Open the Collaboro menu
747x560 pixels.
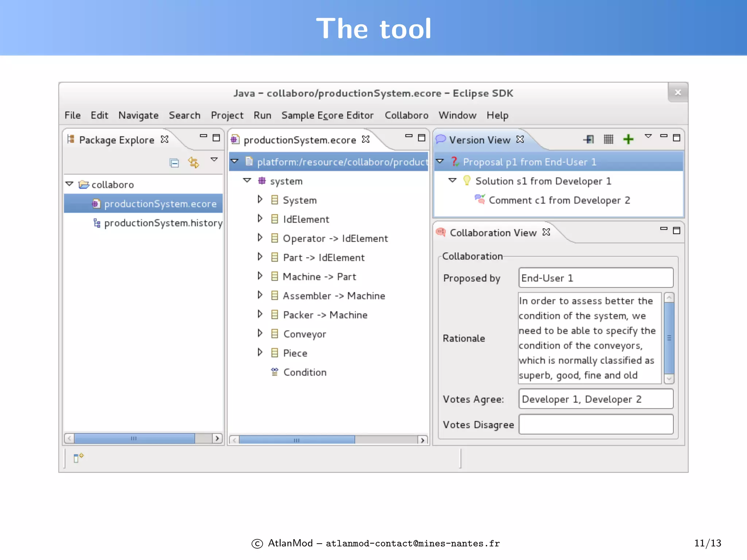[x=406, y=115]
